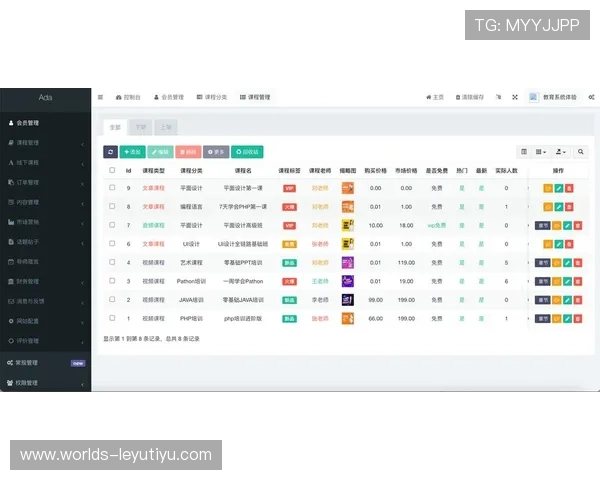Tick the select-all header checkbox
This screenshot has width=600, height=480.
click(112, 170)
